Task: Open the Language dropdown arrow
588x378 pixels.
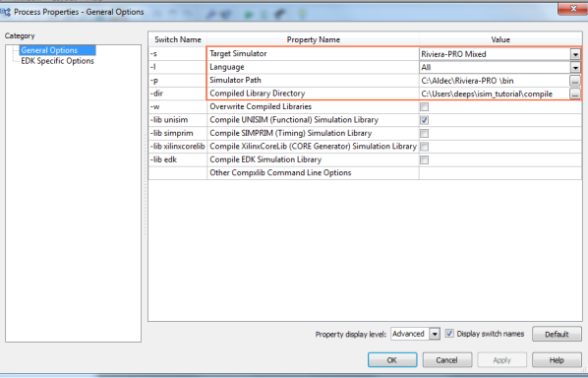Action: tap(575, 68)
